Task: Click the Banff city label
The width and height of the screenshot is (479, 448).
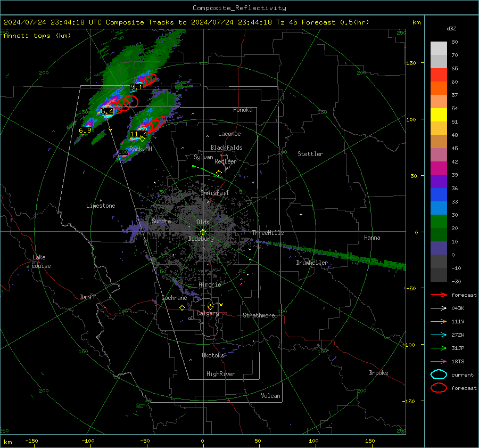Action: click(x=88, y=297)
